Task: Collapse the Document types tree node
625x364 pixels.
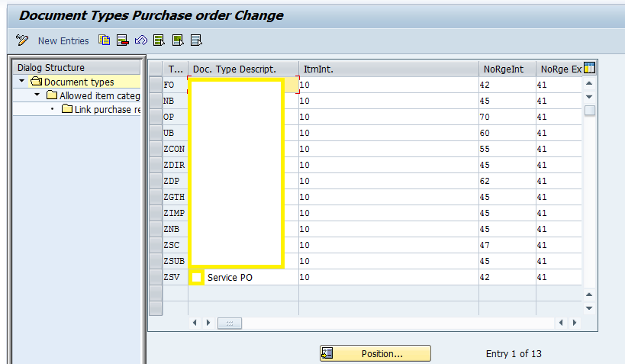Action: tap(23, 82)
